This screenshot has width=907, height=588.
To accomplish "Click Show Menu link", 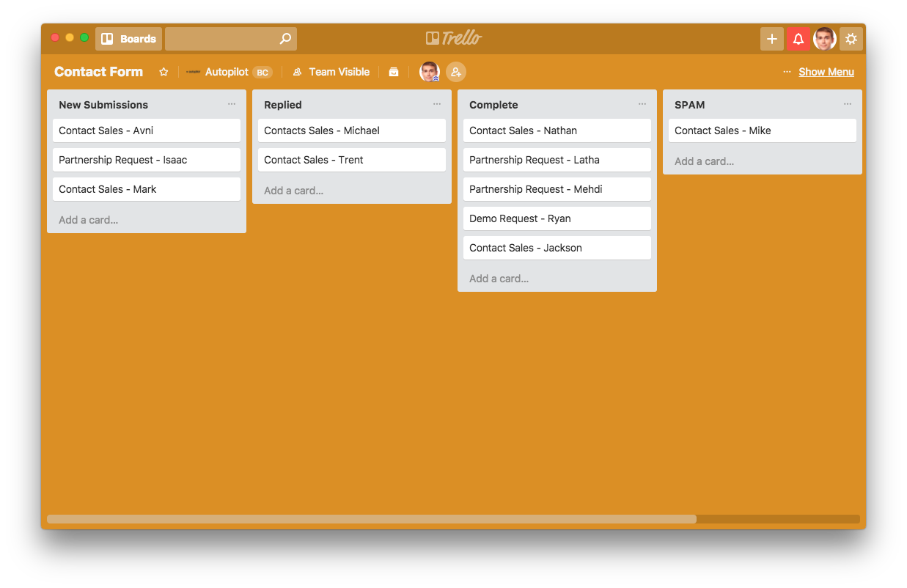I will tap(826, 72).
